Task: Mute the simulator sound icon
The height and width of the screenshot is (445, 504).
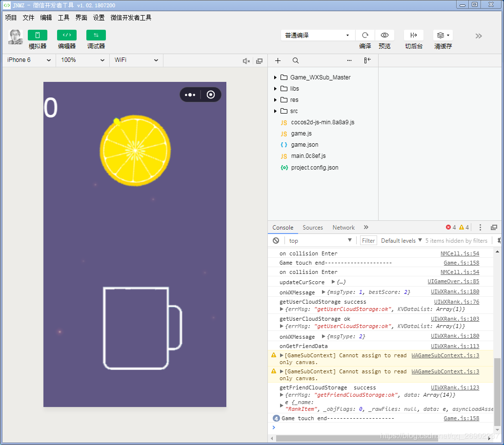Action: click(x=246, y=61)
